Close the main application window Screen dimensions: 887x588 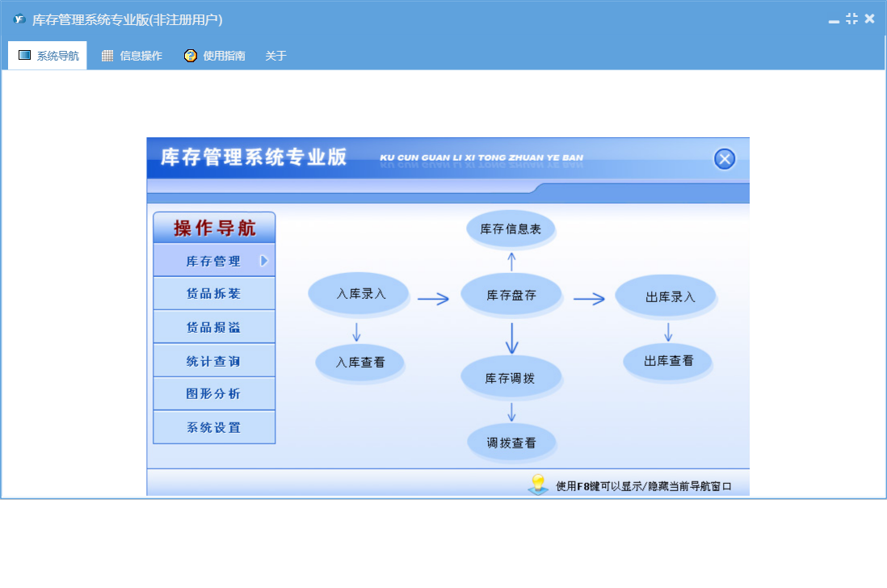tap(869, 19)
